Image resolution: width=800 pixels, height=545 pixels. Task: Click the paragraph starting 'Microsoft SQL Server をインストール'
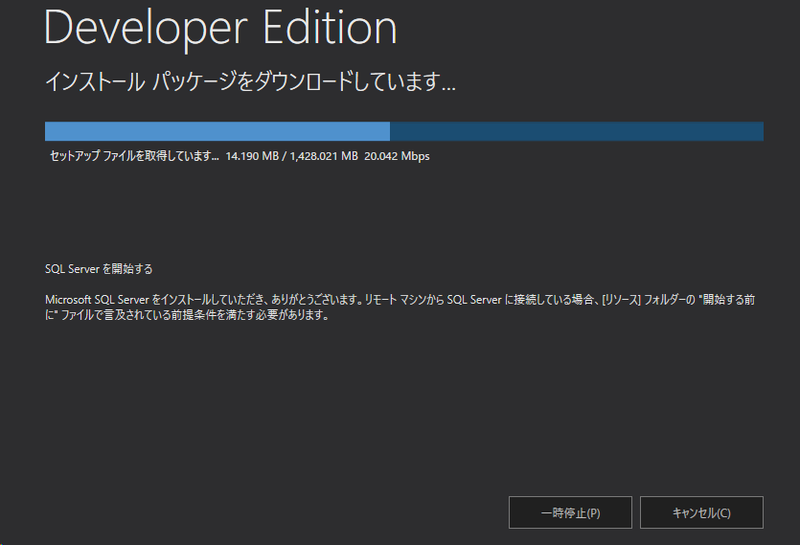(400, 307)
